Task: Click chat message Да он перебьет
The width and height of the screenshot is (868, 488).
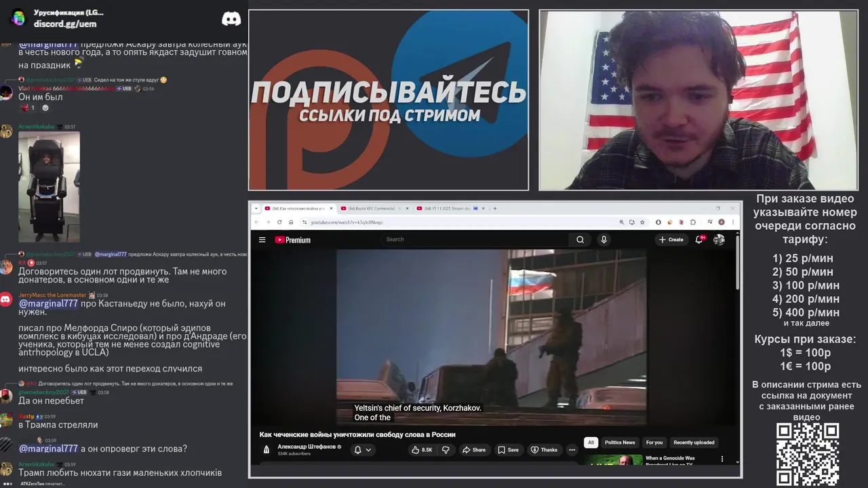Action: click(51, 401)
